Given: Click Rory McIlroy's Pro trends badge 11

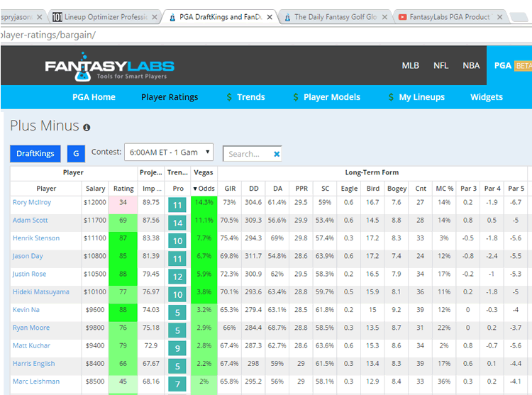Looking at the screenshot, I should (177, 205).
